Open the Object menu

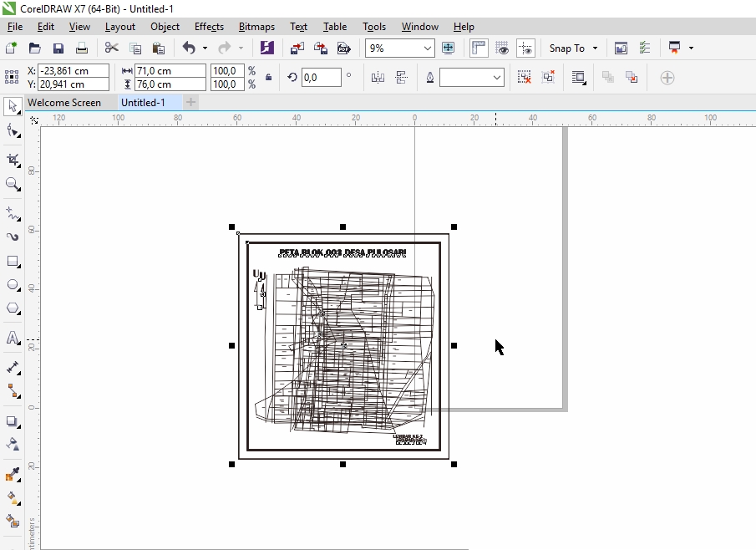point(165,27)
